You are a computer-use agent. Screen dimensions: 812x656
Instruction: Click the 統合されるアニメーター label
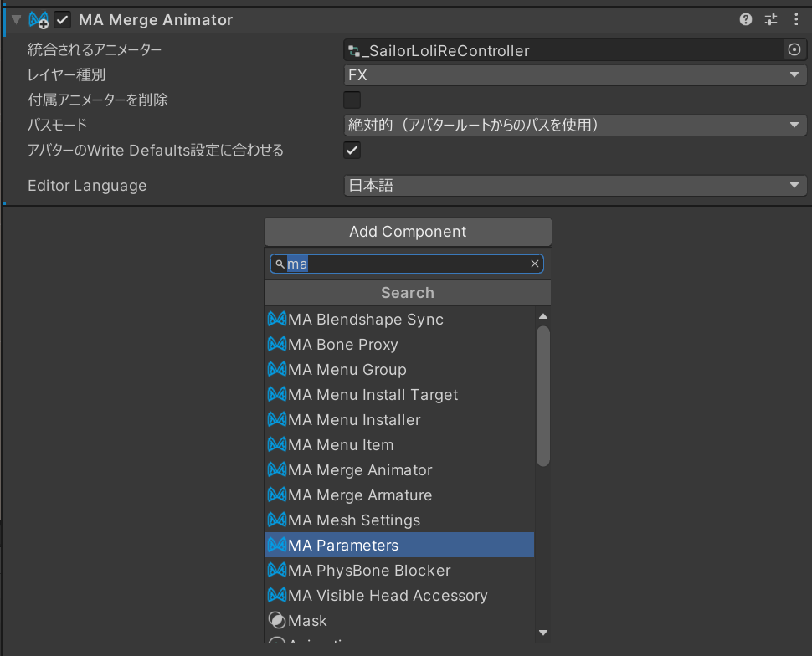95,49
